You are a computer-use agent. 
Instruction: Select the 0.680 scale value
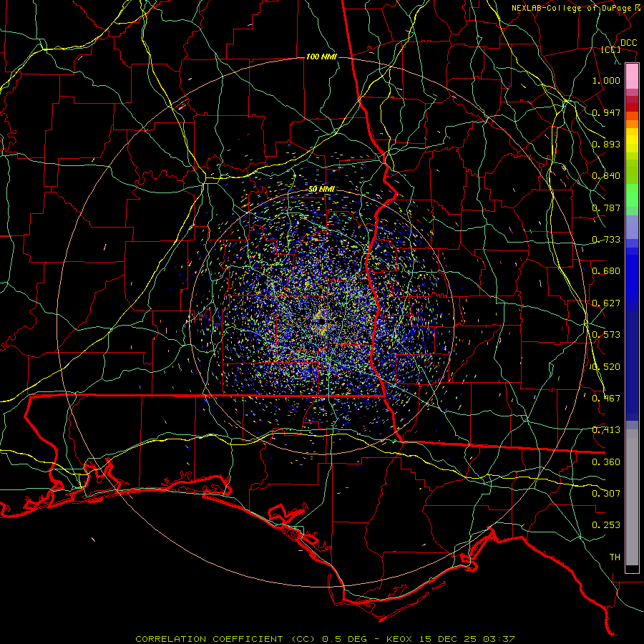click(606, 271)
